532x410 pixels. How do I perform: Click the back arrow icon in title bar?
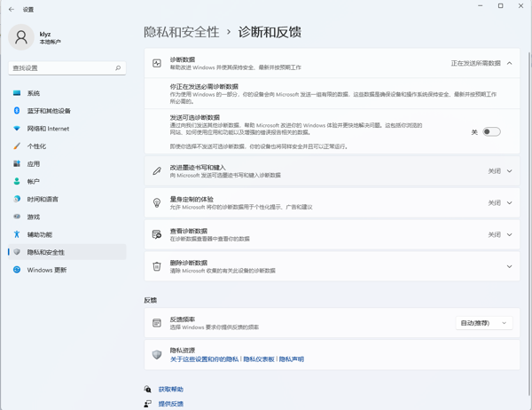click(12, 10)
